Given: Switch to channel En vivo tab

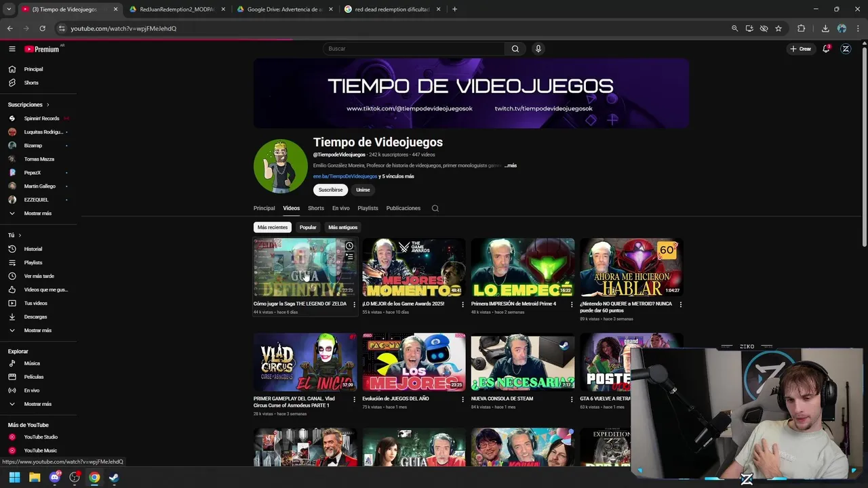Looking at the screenshot, I should (x=340, y=208).
